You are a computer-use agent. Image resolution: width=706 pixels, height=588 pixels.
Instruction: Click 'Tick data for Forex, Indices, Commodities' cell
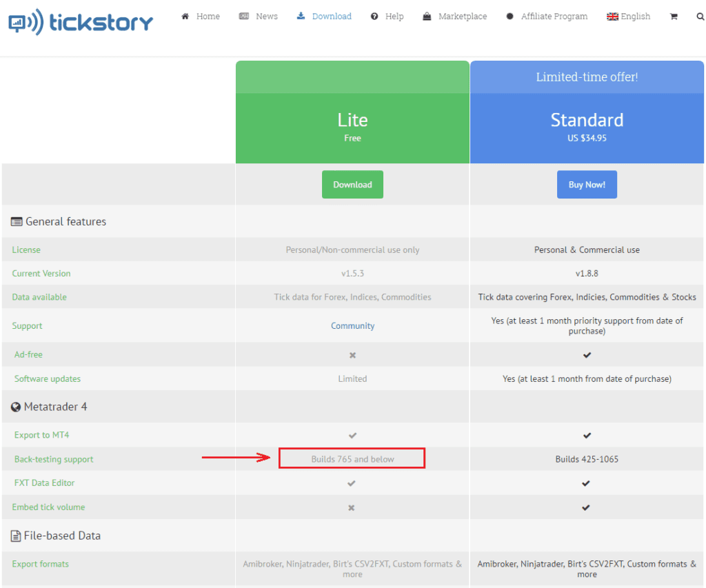click(x=352, y=297)
